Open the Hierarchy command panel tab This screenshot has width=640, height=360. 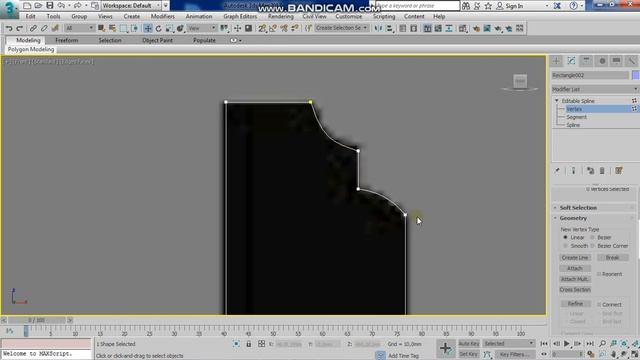(587, 61)
